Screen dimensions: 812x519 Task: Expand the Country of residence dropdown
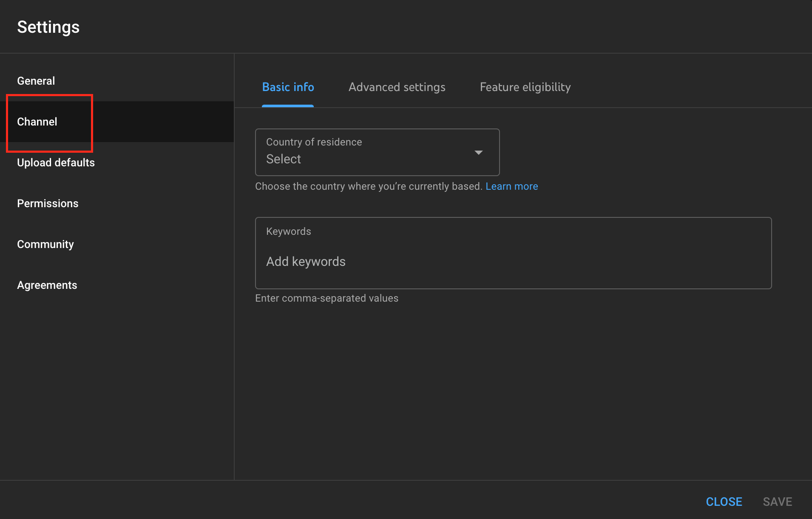pos(377,152)
